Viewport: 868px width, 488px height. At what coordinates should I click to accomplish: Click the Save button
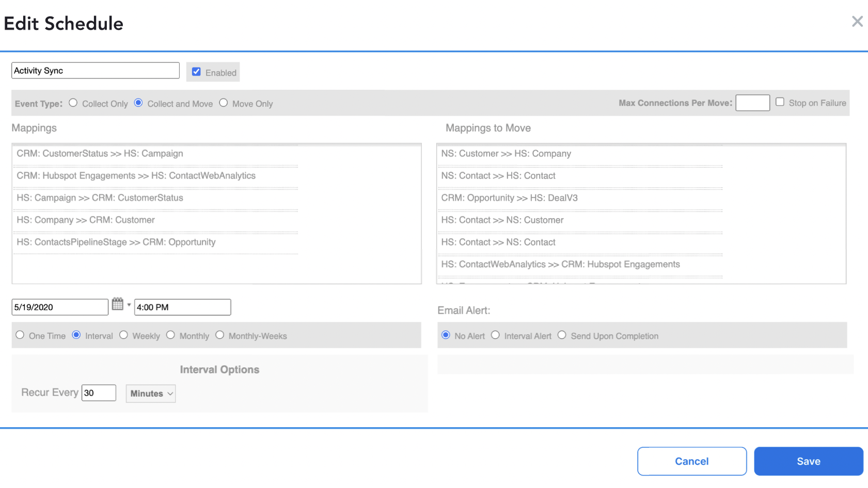(808, 461)
